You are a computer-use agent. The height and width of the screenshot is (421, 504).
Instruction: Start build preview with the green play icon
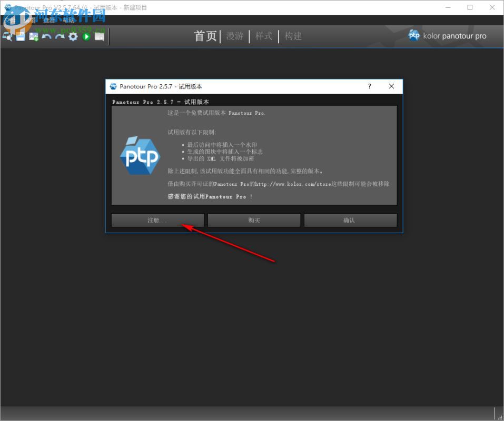point(86,37)
